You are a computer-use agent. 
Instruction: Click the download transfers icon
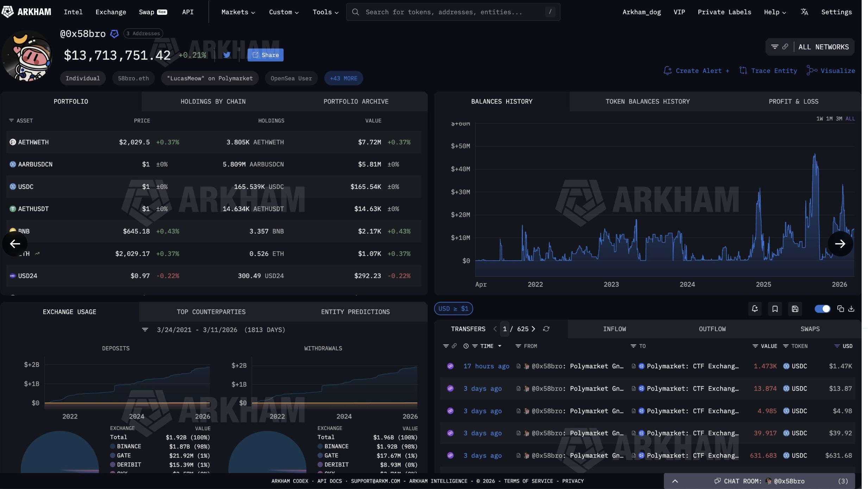point(851,309)
